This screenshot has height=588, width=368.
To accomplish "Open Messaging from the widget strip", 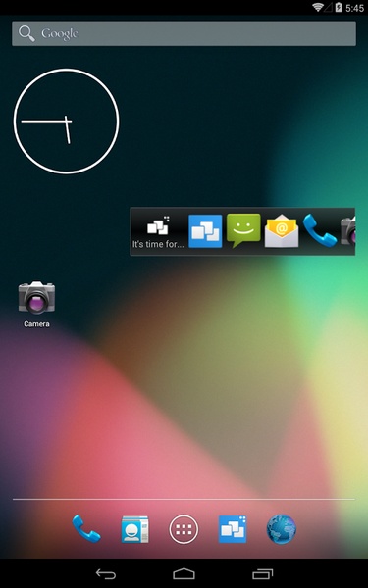I will (243, 230).
